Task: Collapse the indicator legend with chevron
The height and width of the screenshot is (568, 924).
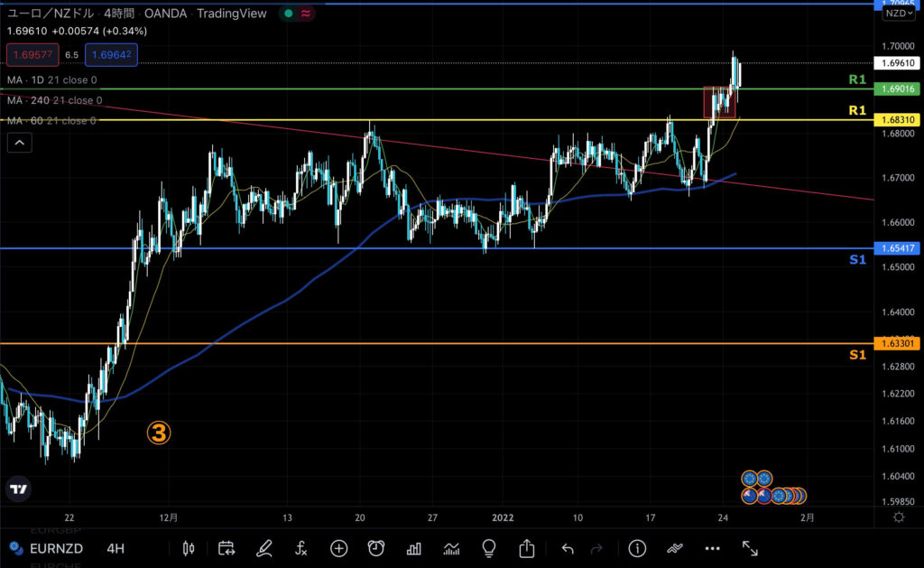Action: pyautogui.click(x=20, y=142)
